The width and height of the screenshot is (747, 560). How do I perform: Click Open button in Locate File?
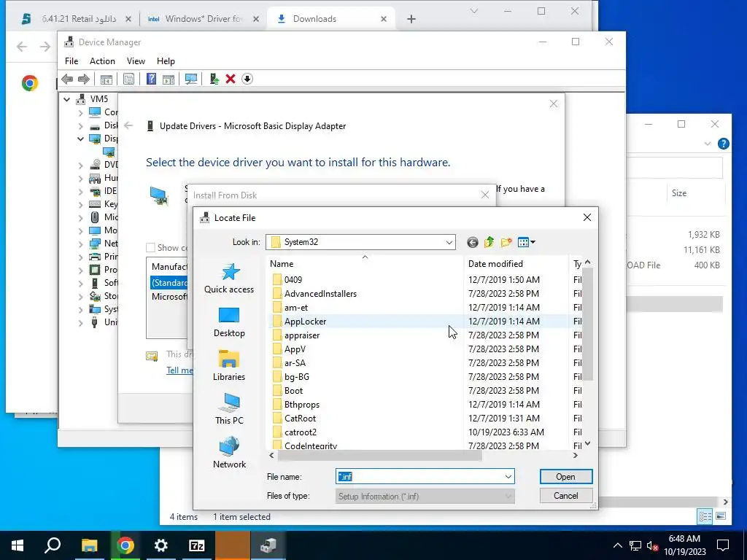click(566, 477)
